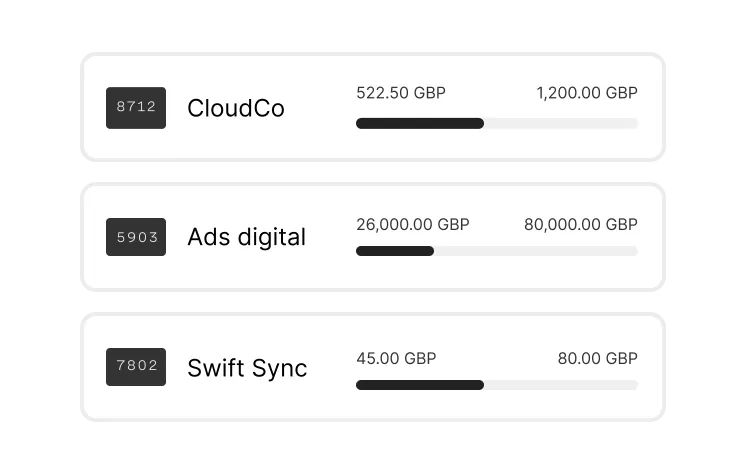Select the 26,000.00 GBP spent amount
The height and width of the screenshot is (476, 746).
412,224
